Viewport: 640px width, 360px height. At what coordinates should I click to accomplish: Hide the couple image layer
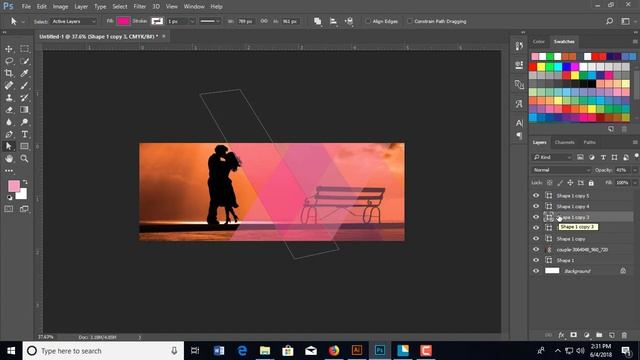(536, 249)
